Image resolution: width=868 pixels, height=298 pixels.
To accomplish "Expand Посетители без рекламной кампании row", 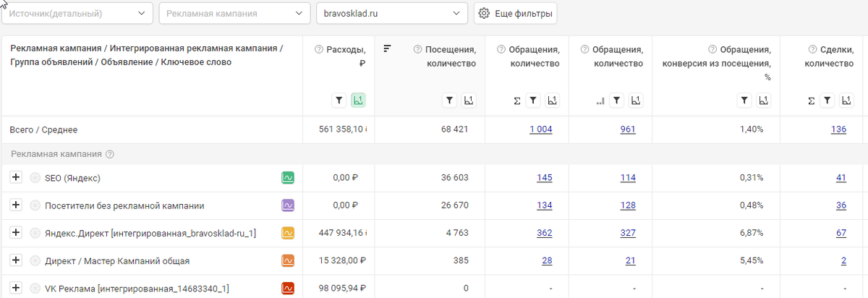I will (x=16, y=205).
